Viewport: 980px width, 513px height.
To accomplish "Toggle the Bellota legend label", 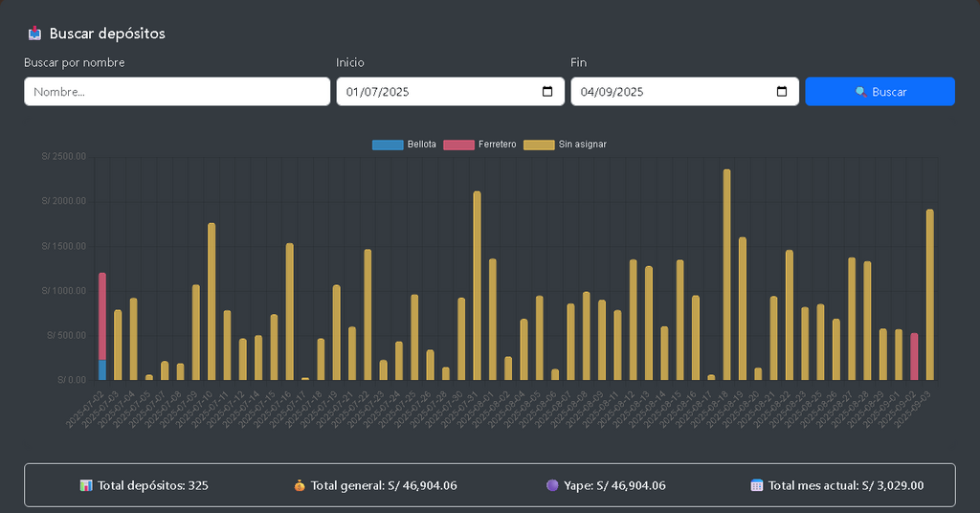I will point(421,145).
